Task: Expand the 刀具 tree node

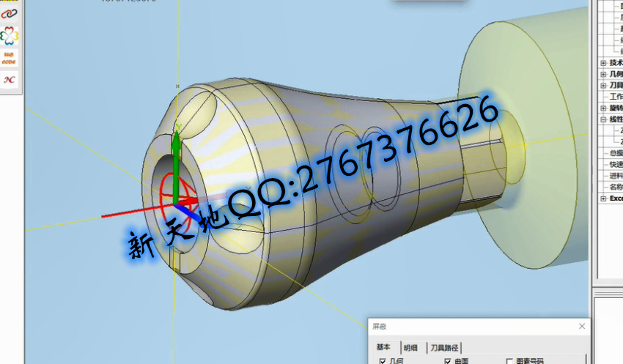Action: (603, 86)
